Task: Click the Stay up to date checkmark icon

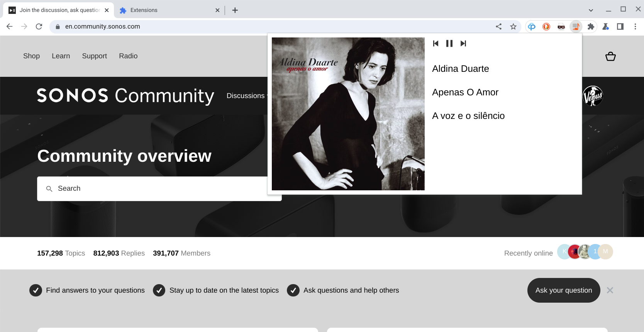Action: (159, 290)
